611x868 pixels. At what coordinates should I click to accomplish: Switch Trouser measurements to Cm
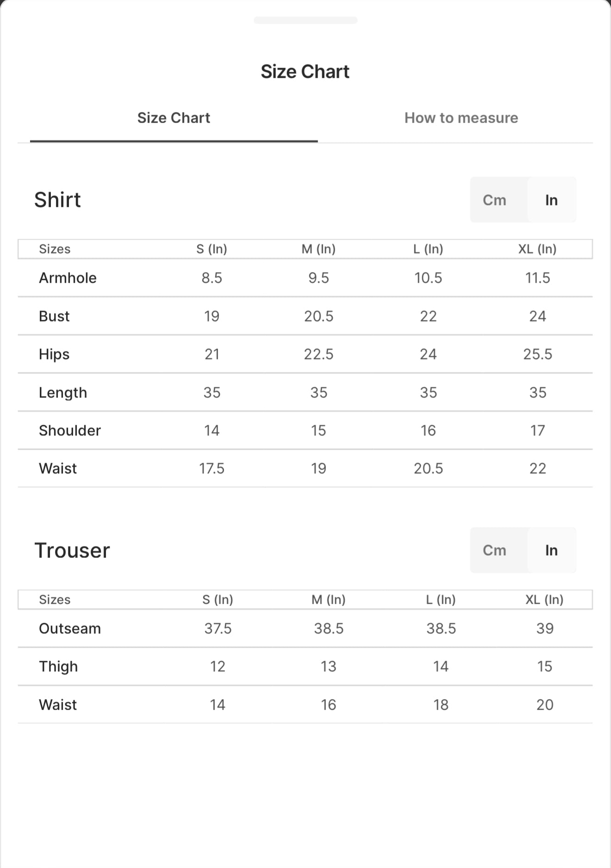point(494,550)
